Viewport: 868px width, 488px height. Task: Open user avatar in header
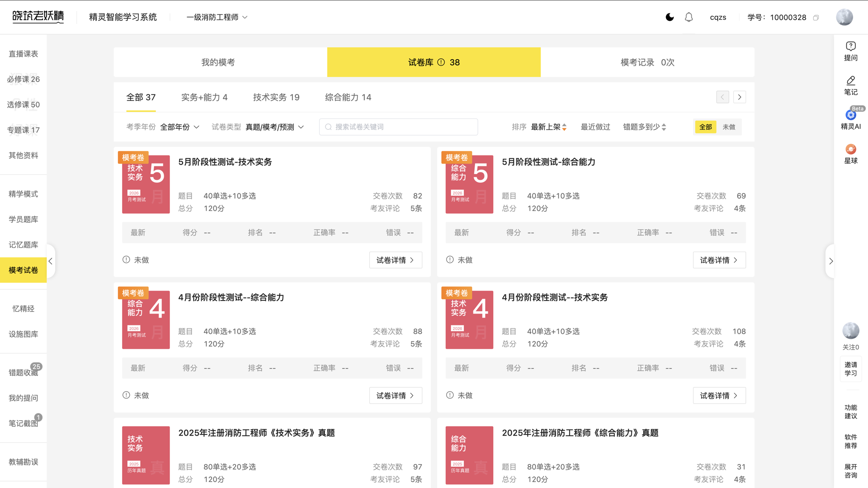point(844,17)
